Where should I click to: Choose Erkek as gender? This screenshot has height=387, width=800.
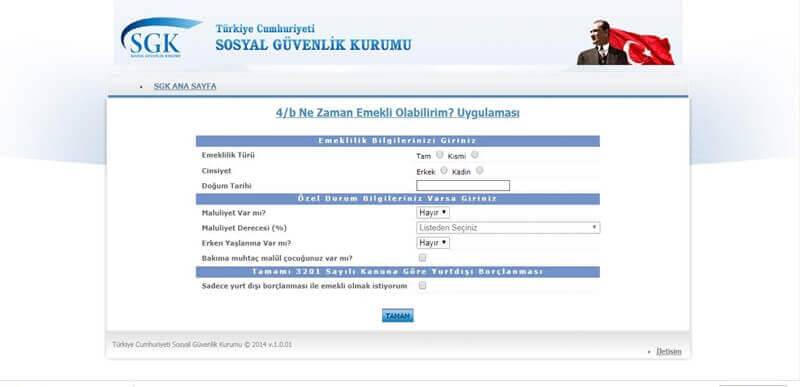[444, 171]
